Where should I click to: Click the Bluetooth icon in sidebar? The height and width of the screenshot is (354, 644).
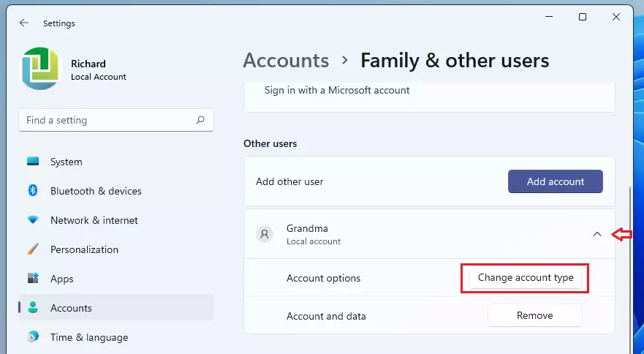pyautogui.click(x=33, y=190)
